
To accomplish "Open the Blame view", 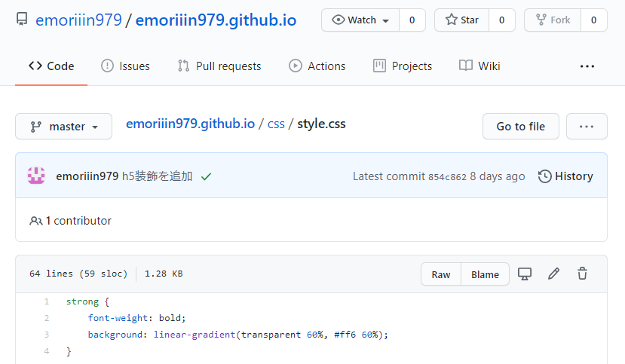I will (485, 274).
